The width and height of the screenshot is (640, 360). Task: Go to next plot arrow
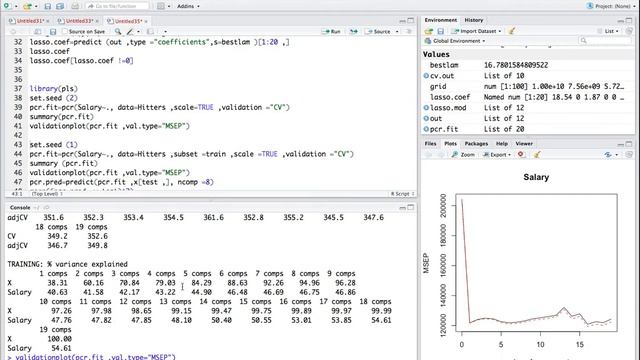tap(441, 155)
